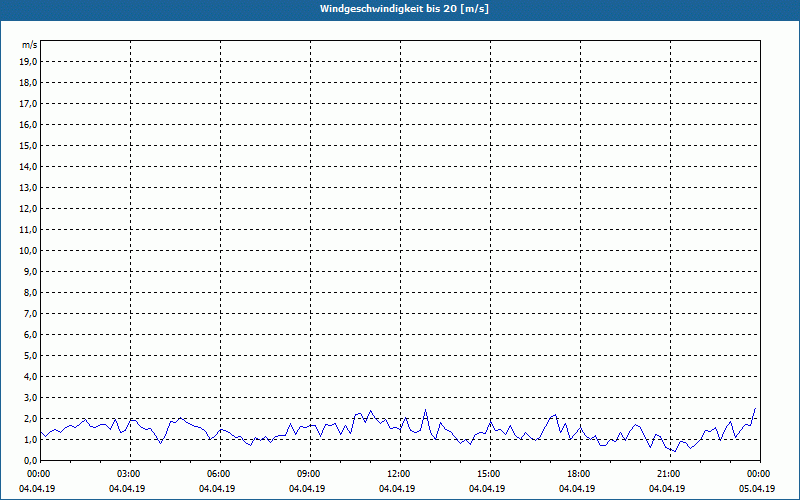Click the 3,0 y-axis label
The width and height of the screenshot is (800, 500).
30,397
